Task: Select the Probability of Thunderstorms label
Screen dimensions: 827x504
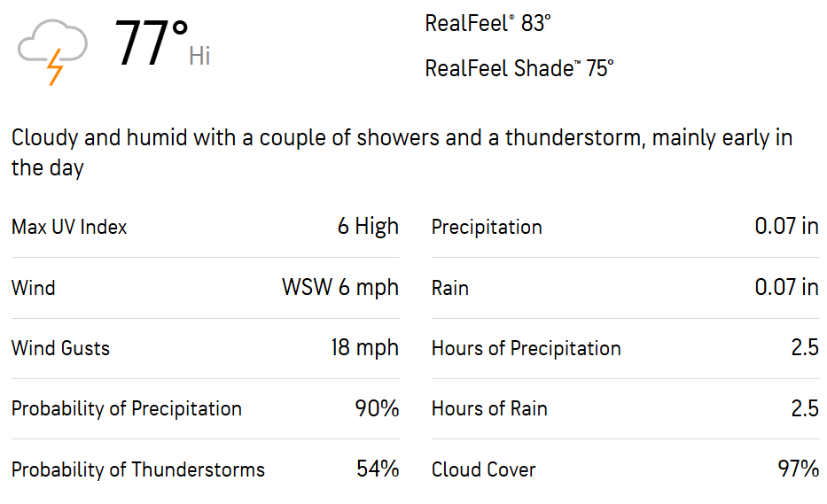Action: click(138, 469)
